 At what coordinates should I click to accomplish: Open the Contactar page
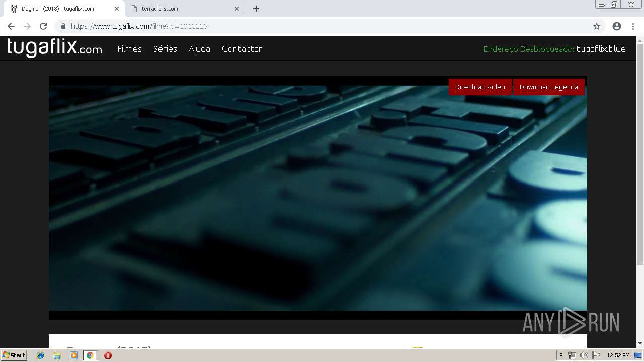click(242, 49)
